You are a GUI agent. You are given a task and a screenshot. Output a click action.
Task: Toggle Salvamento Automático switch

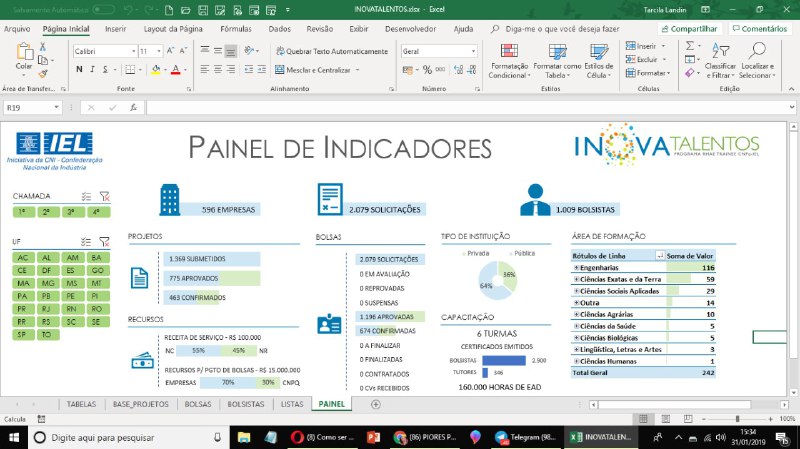(x=104, y=10)
